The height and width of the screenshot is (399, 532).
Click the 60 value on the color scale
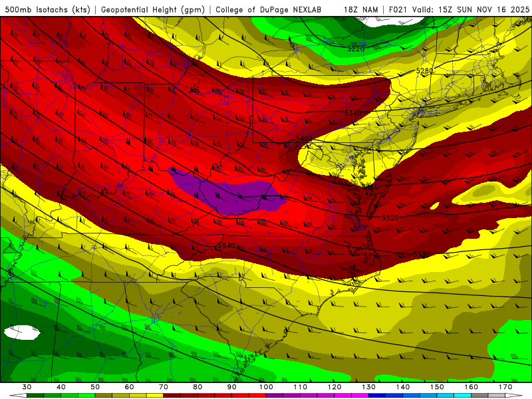pos(129,387)
